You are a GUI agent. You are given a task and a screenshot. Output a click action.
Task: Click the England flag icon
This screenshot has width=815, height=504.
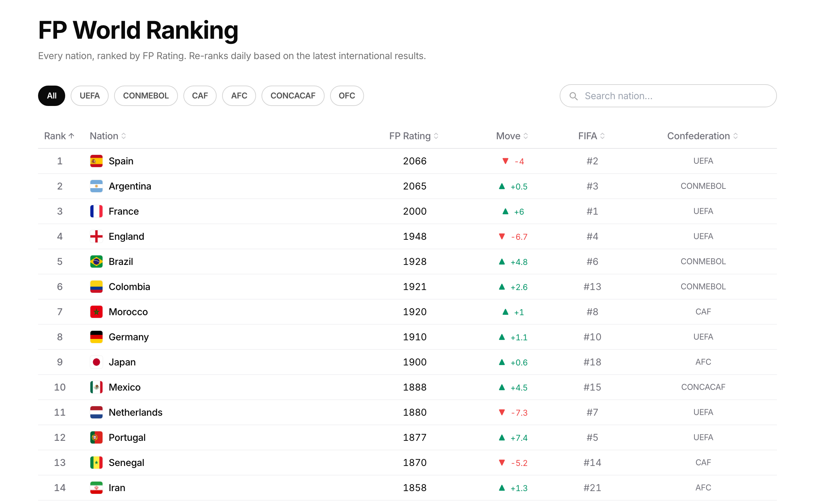[96, 236]
